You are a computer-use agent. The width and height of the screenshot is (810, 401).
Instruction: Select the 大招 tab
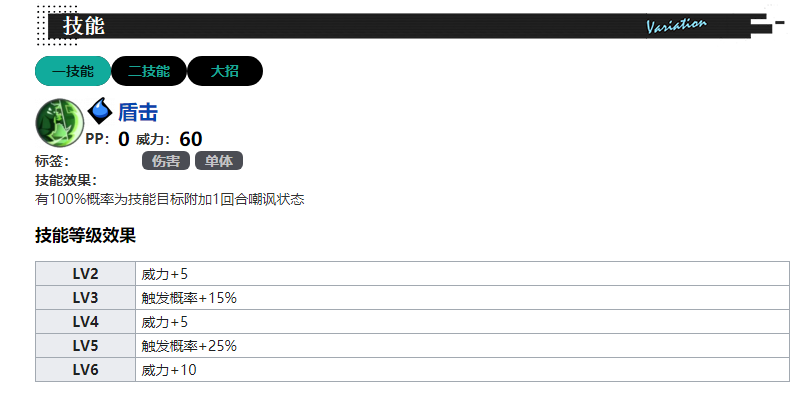(x=224, y=71)
